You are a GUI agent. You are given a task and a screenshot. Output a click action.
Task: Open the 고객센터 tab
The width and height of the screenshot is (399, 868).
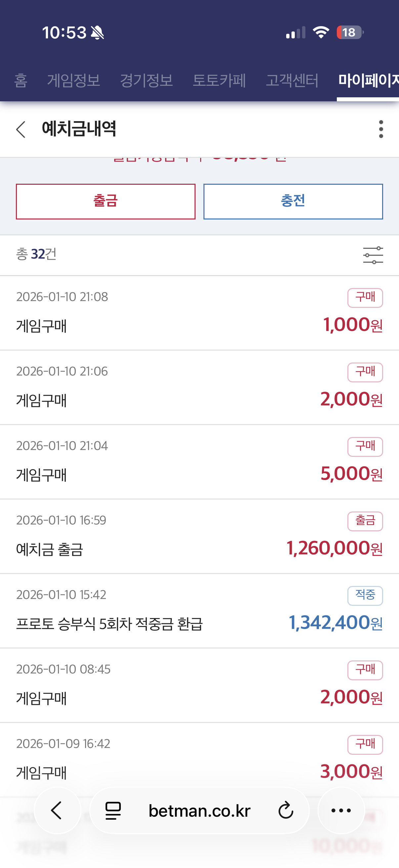[x=292, y=80]
